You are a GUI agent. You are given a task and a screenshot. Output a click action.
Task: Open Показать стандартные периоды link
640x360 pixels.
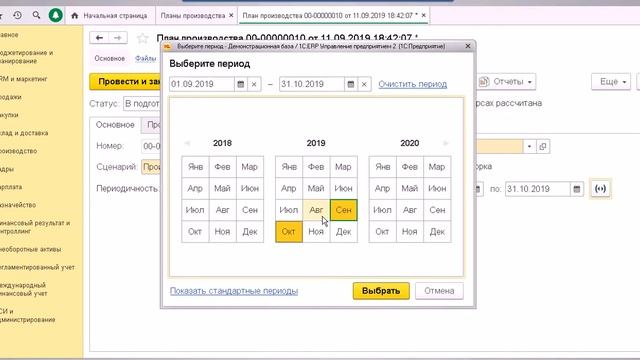(x=234, y=291)
